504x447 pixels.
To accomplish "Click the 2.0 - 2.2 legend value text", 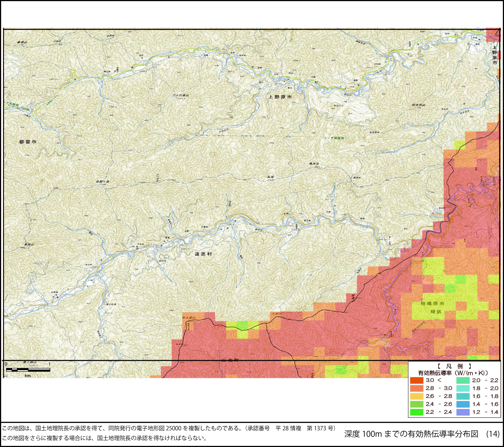I will 485,380.
